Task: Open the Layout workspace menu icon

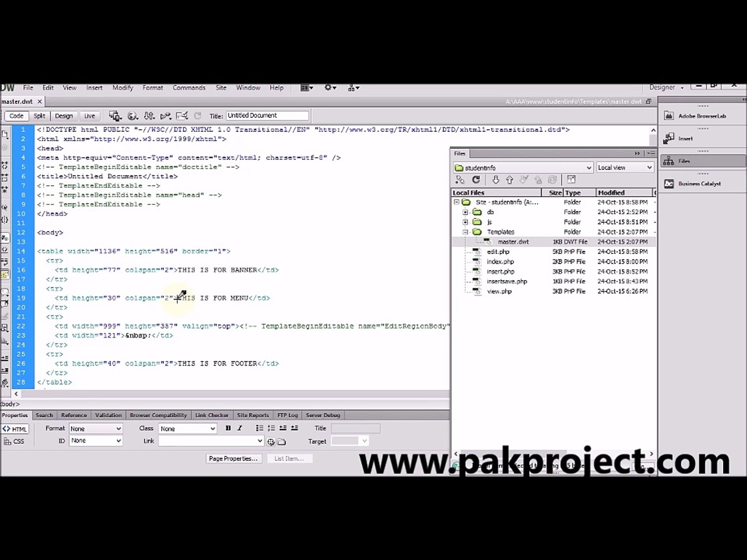Action: pyautogui.click(x=307, y=88)
